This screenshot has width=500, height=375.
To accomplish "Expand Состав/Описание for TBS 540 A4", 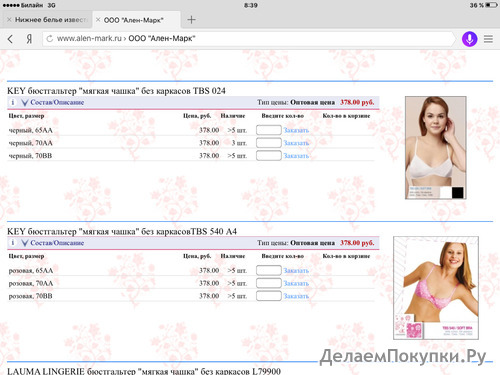I will 53,243.
